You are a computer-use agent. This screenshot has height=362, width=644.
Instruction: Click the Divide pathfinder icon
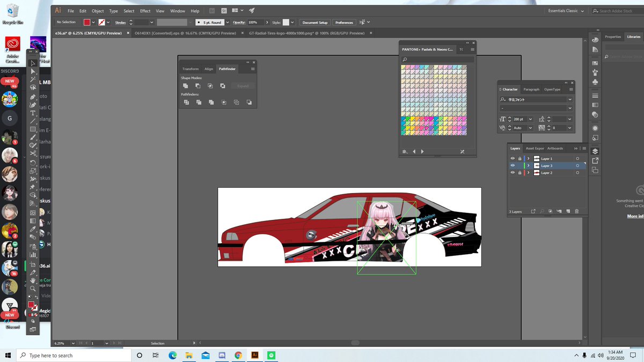[x=185, y=102]
